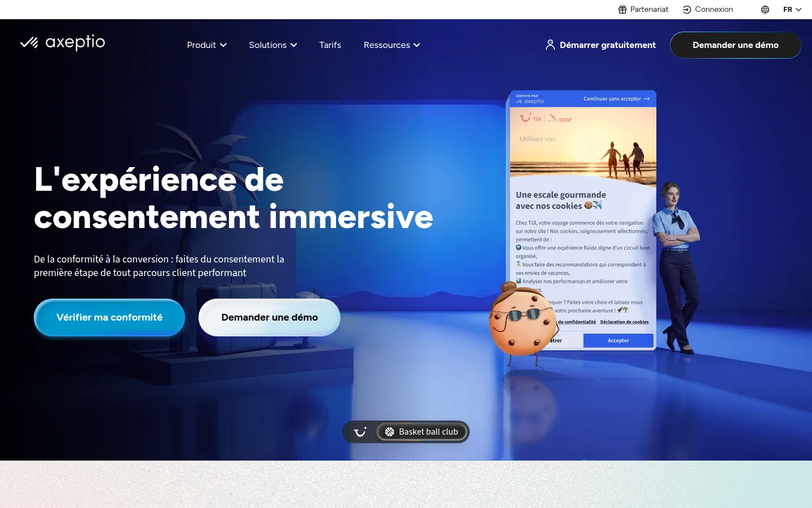Click the axeptio logo

(x=63, y=42)
